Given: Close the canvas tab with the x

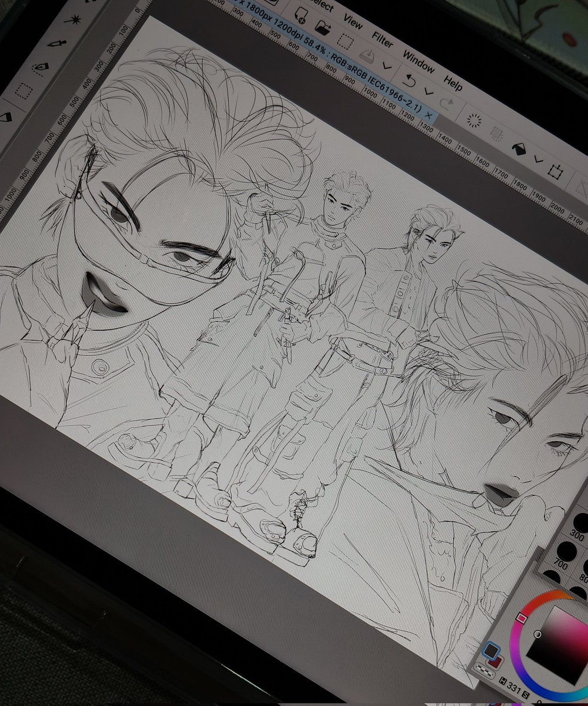Looking at the screenshot, I should pyautogui.click(x=429, y=115).
